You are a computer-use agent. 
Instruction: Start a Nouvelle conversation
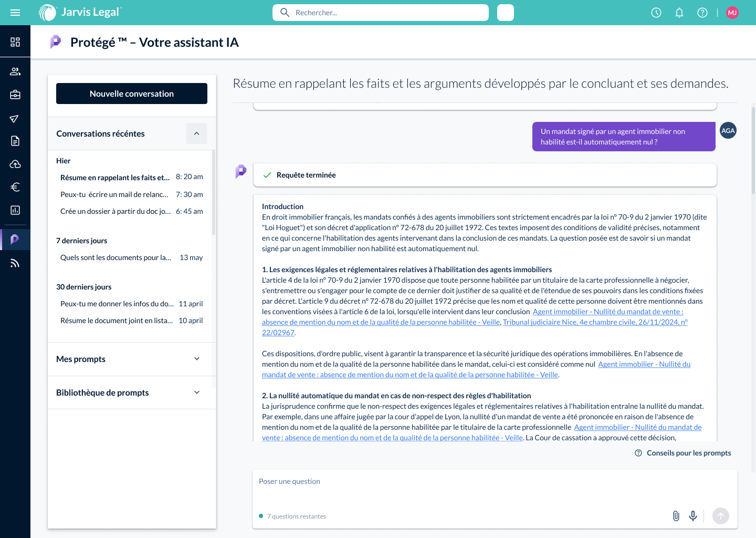click(132, 94)
